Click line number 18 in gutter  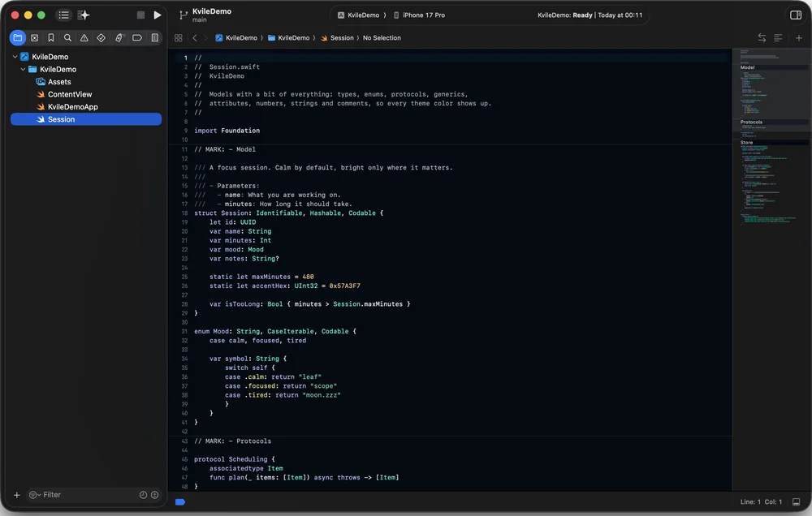click(185, 213)
